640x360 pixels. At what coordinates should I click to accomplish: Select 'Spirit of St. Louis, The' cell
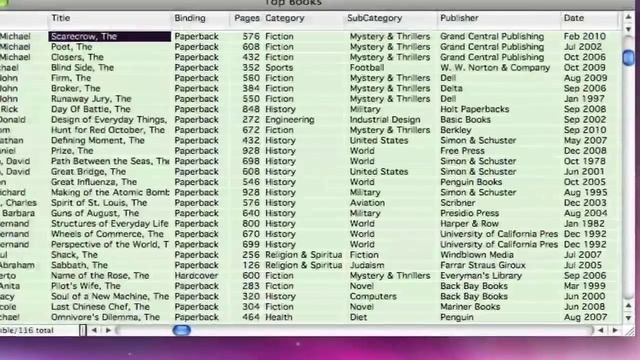109,203
